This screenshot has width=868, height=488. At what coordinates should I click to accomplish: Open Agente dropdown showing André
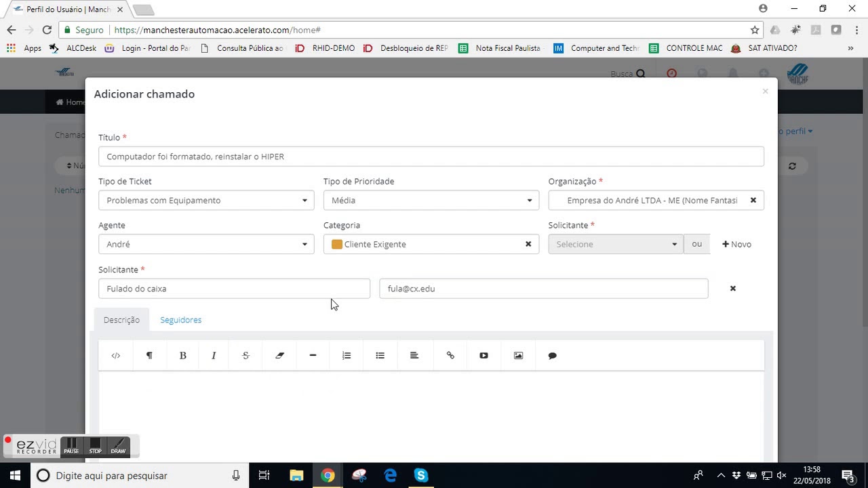pyautogui.click(x=206, y=244)
